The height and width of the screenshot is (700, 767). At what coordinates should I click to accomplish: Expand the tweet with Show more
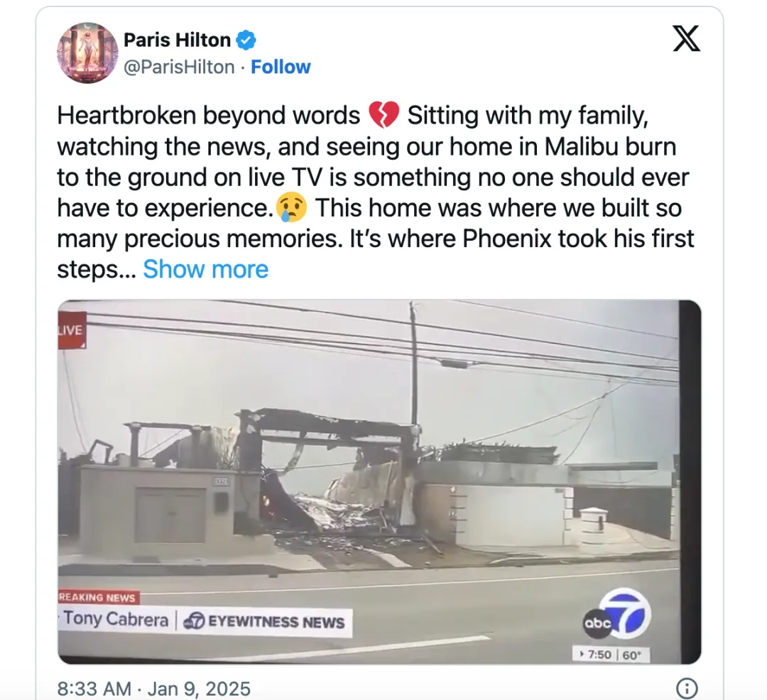pos(205,269)
